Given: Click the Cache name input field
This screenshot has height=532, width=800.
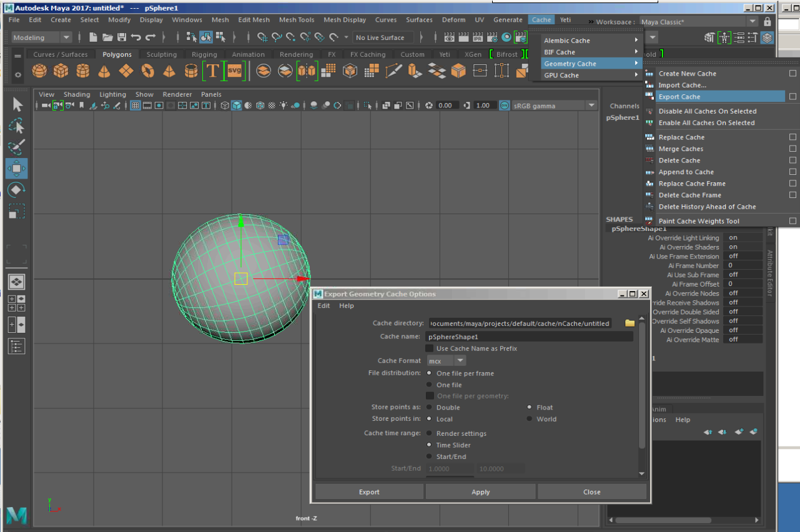Looking at the screenshot, I should [530, 337].
